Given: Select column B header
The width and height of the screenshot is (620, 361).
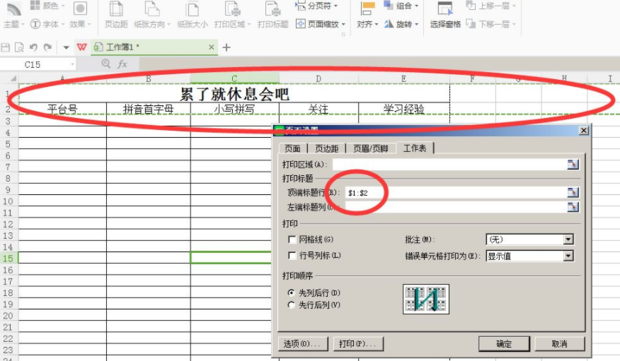Looking at the screenshot, I should (x=148, y=79).
